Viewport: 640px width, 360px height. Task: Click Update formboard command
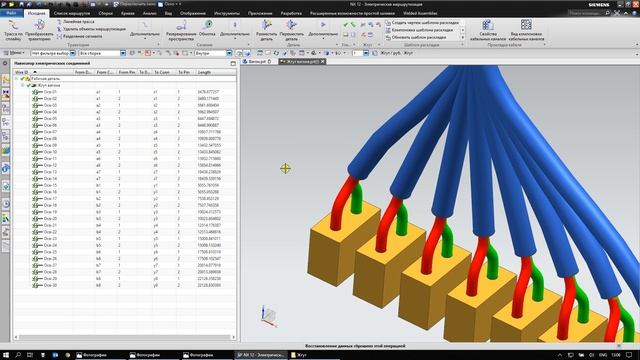coord(416,38)
